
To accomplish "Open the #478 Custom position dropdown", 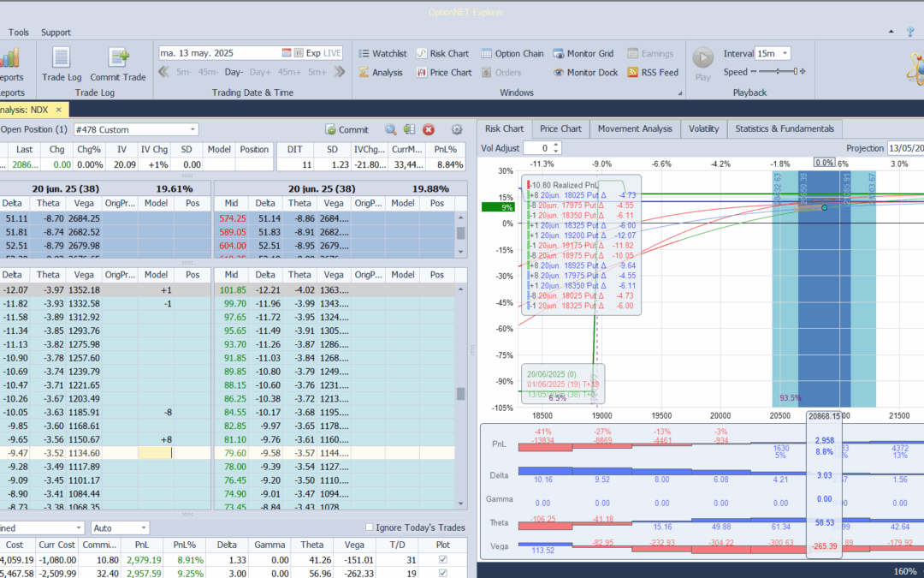I will 192,129.
